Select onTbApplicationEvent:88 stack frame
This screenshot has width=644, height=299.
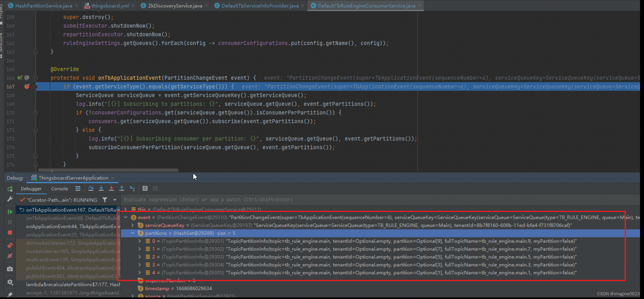pos(68,218)
